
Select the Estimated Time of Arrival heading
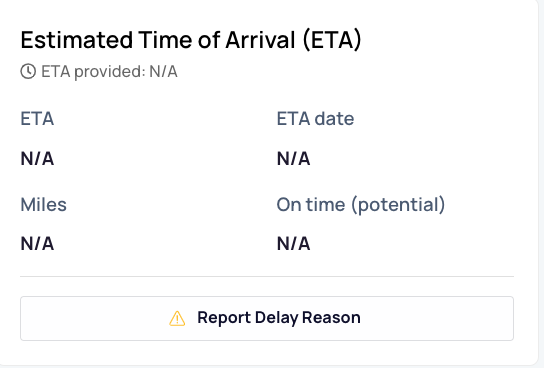191,40
